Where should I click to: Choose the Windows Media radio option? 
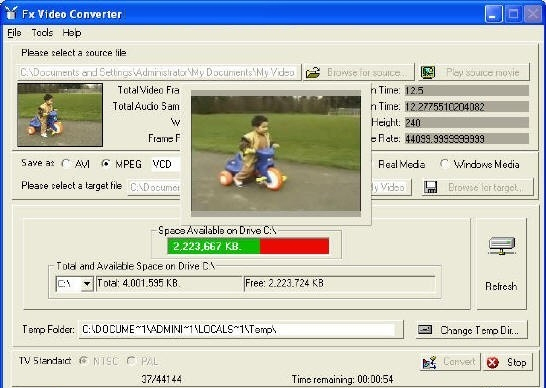click(444, 164)
